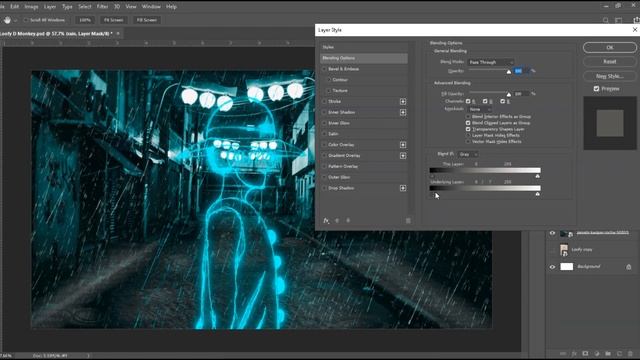Viewport: 640px width, 360px height.
Task: Click the 100% zoom button
Action: coord(85,20)
